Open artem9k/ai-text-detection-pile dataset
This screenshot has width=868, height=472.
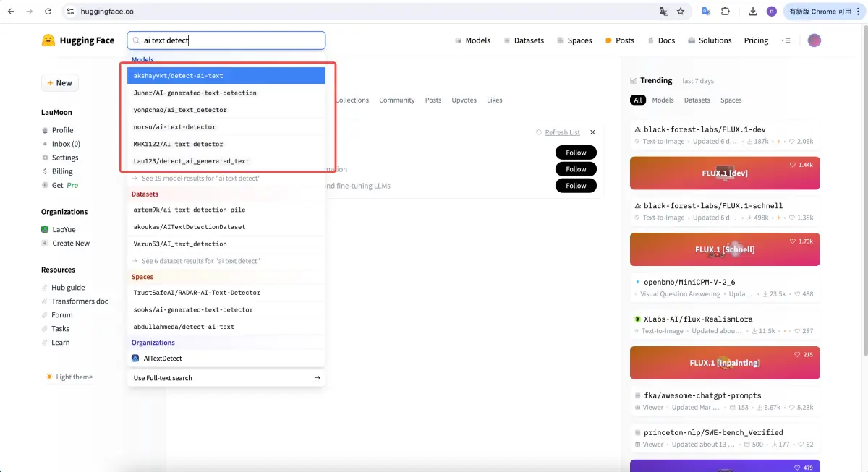226,210
